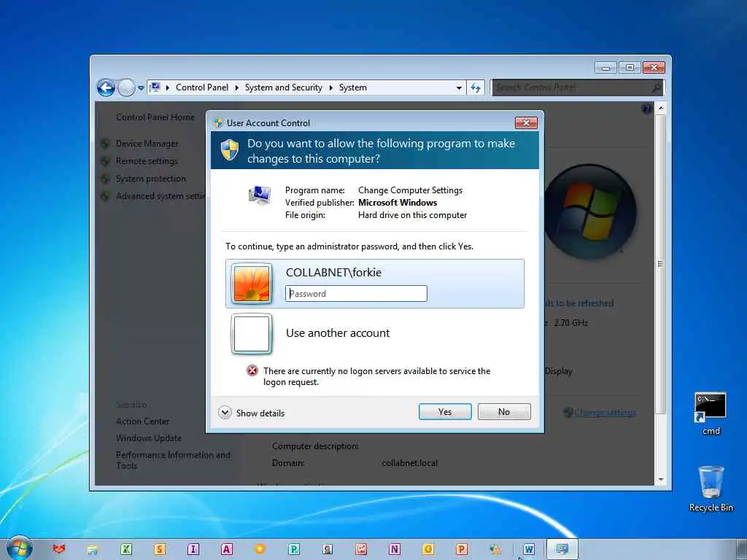This screenshot has height=560, width=747.
Task: Open Windows Update link
Action: [149, 438]
